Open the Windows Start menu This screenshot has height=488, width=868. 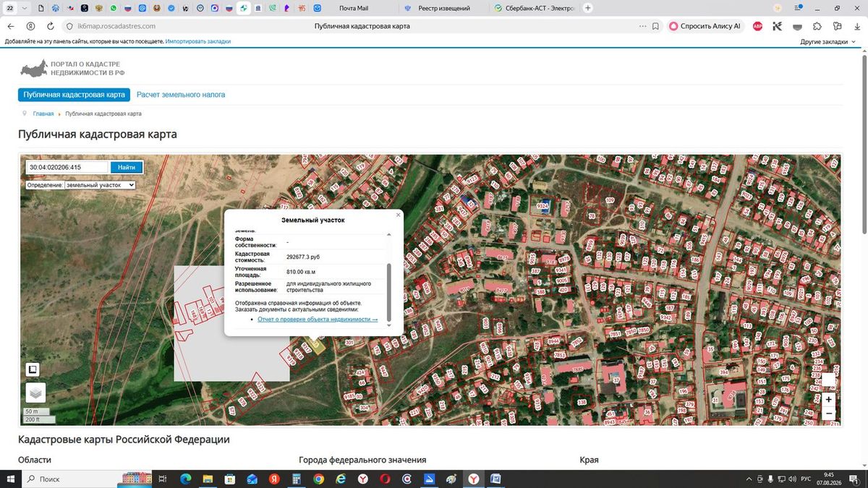point(11,479)
